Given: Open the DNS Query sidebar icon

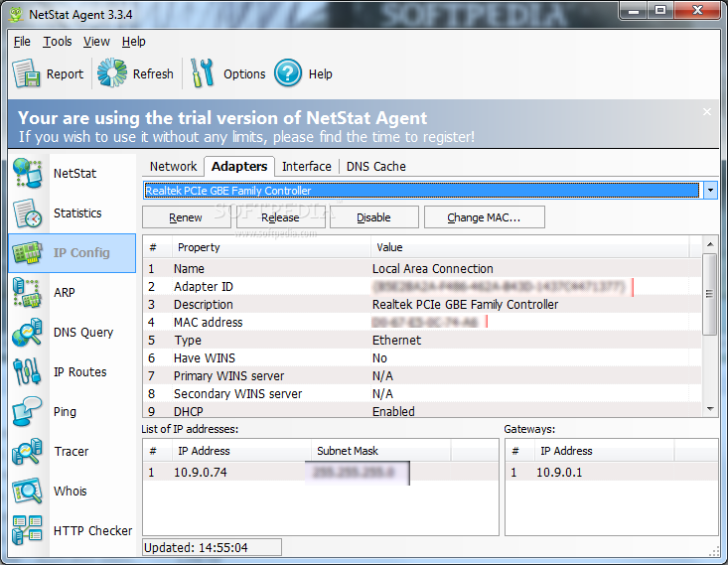Looking at the screenshot, I should point(28,333).
